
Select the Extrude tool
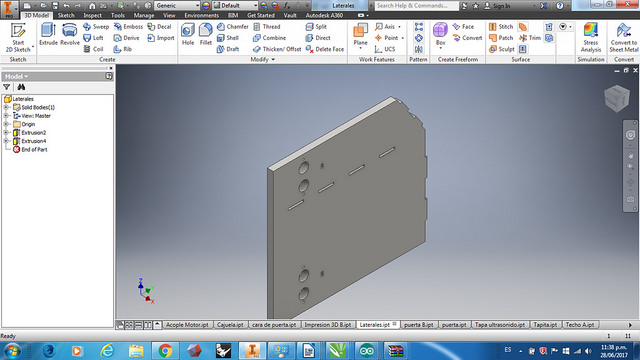(x=48, y=34)
